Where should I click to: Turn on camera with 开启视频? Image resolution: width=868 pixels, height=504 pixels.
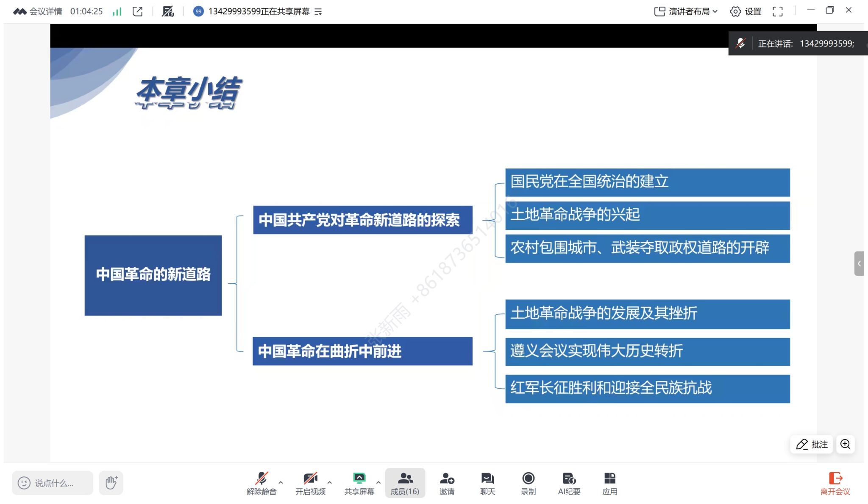(310, 483)
